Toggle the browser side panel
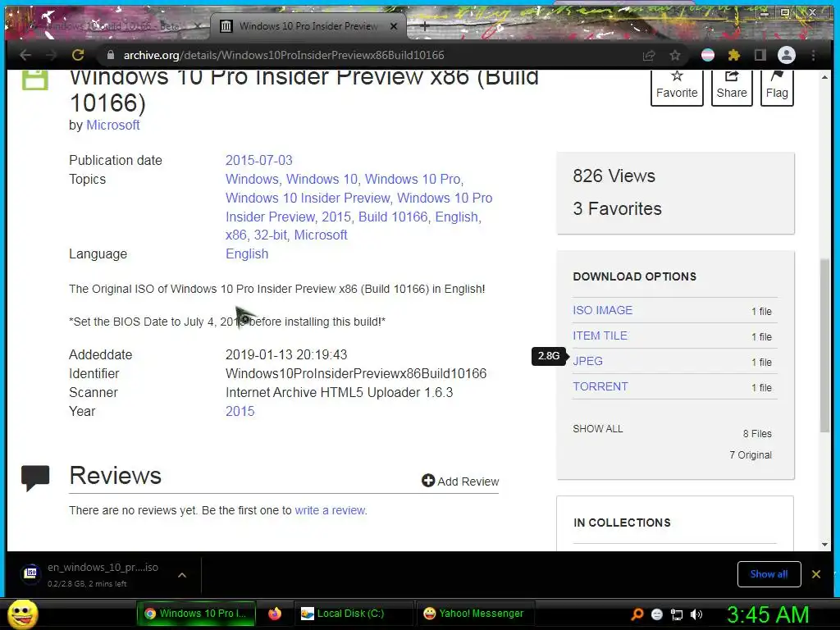Screen dimensions: 840x630 click(x=760, y=55)
